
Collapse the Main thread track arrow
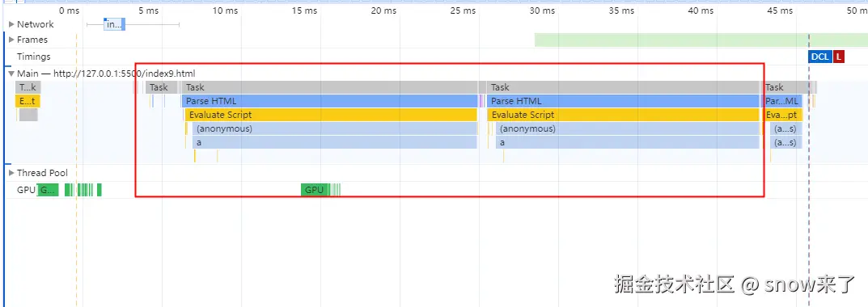pos(11,74)
